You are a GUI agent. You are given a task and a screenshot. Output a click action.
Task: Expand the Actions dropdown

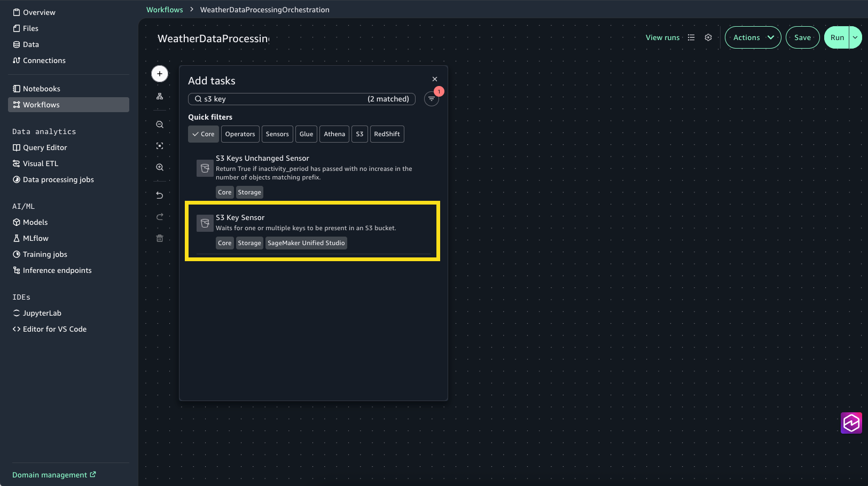coord(753,37)
